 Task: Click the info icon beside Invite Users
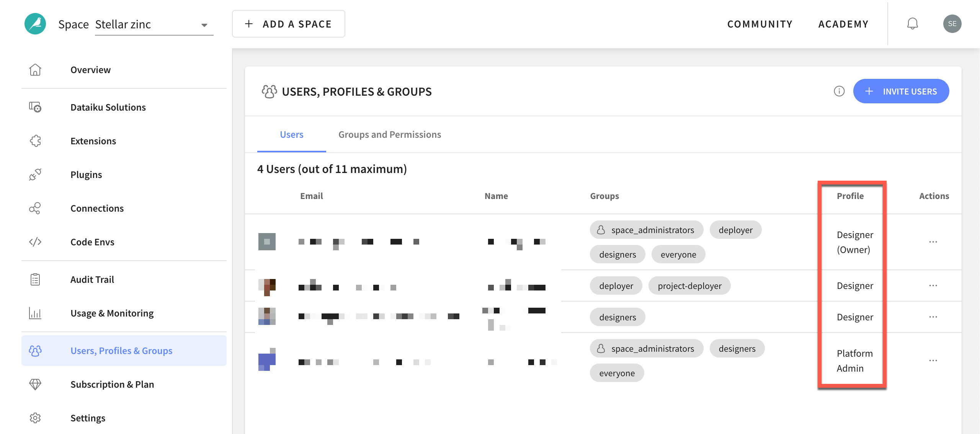point(839,91)
